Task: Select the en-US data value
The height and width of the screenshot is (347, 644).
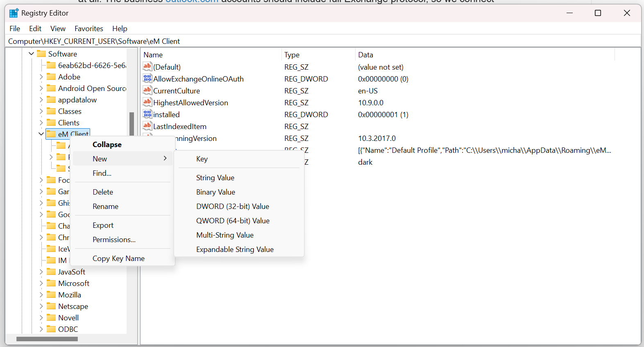Action: [x=368, y=91]
